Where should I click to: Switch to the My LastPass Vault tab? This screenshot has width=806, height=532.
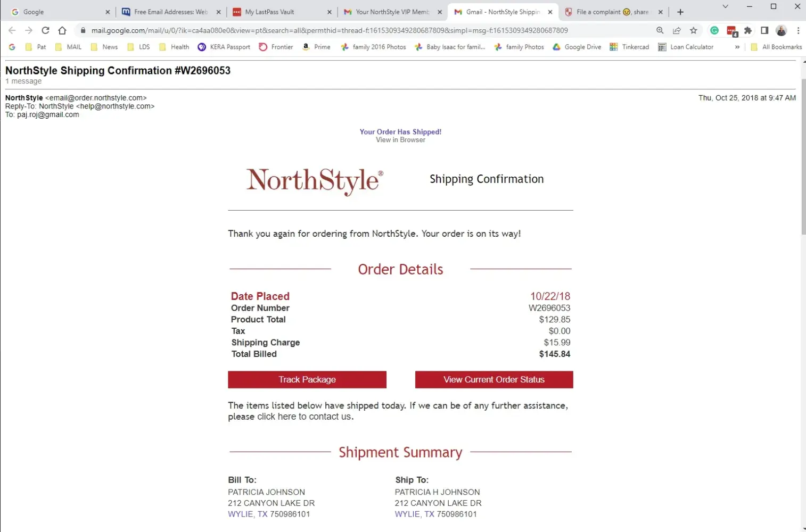281,12
